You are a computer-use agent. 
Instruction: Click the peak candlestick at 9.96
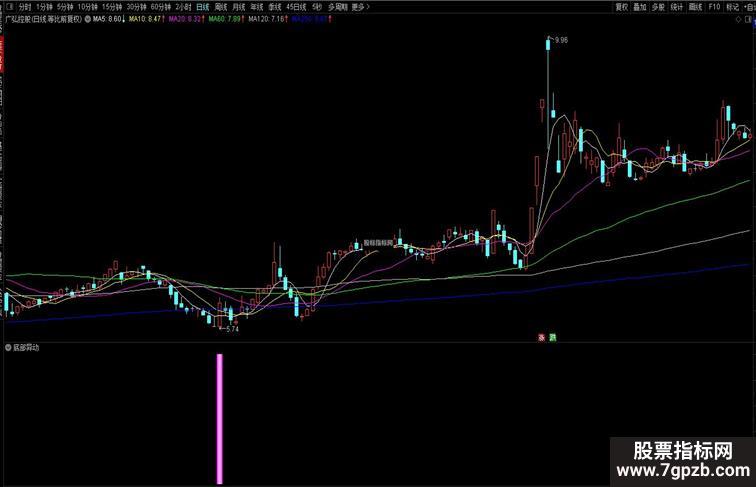pos(548,45)
